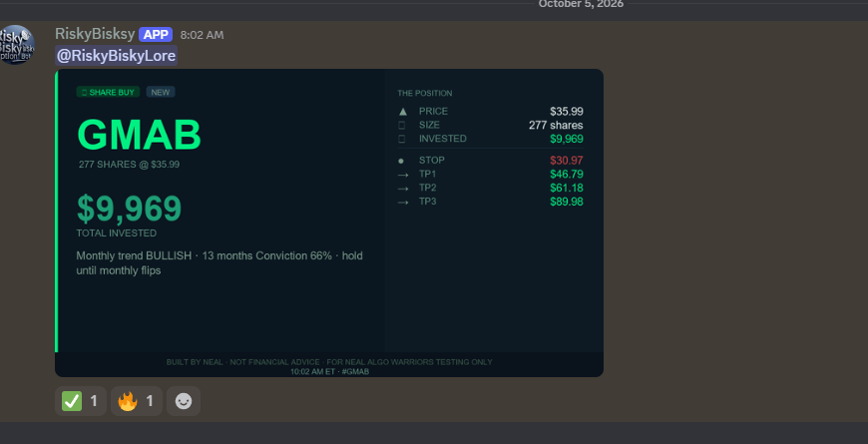Image resolution: width=868 pixels, height=444 pixels.
Task: Click the TP2 value $61.18
Action: (567, 189)
